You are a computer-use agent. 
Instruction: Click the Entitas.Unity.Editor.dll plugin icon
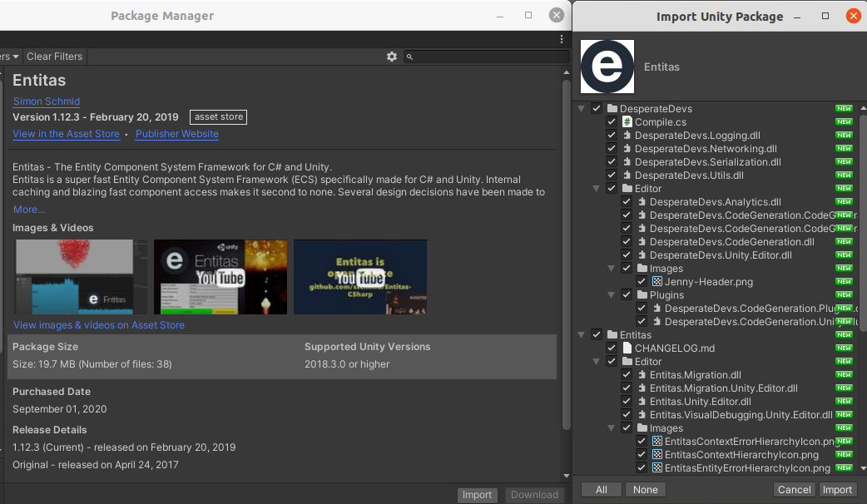[x=642, y=401]
